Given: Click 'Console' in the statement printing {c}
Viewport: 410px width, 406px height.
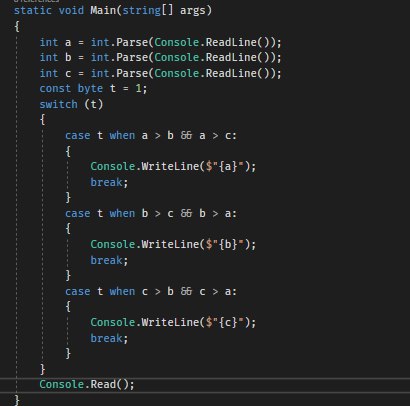Looking at the screenshot, I should [x=113, y=322].
